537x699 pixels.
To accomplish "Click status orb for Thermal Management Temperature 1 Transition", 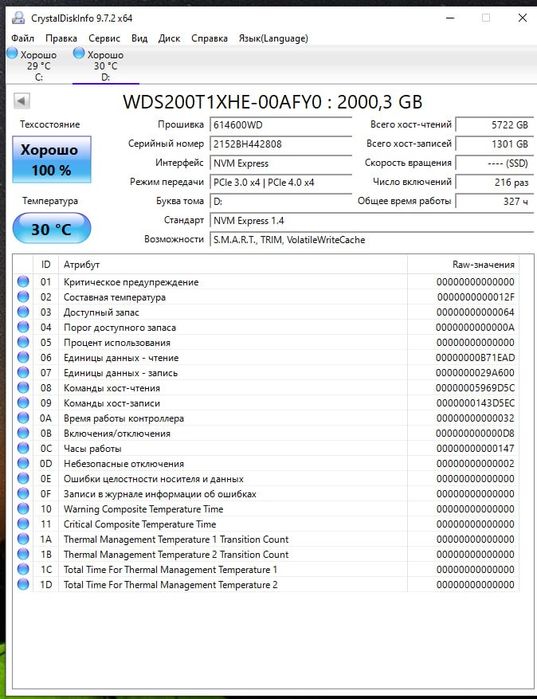I will pos(23,539).
